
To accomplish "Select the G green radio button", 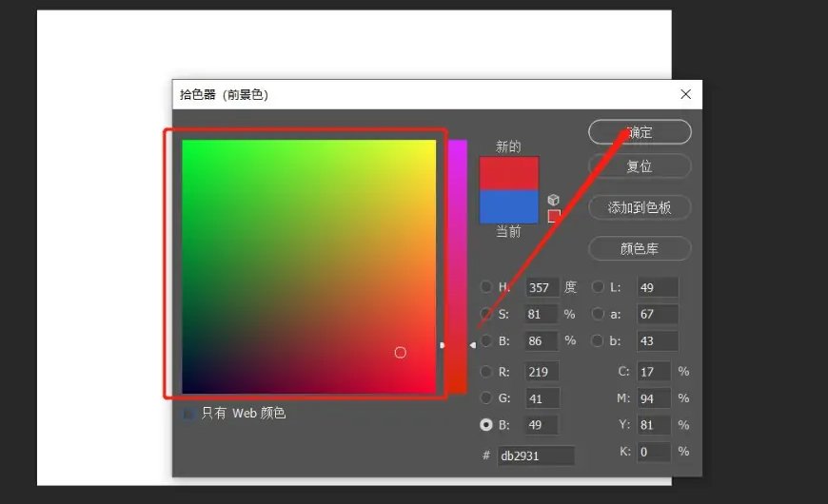I will (x=485, y=397).
